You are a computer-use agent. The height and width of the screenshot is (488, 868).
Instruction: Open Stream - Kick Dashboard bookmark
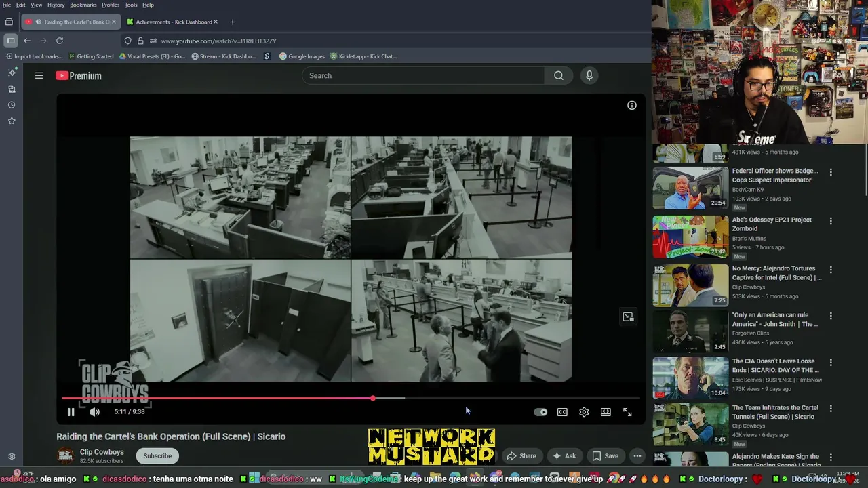tap(223, 56)
